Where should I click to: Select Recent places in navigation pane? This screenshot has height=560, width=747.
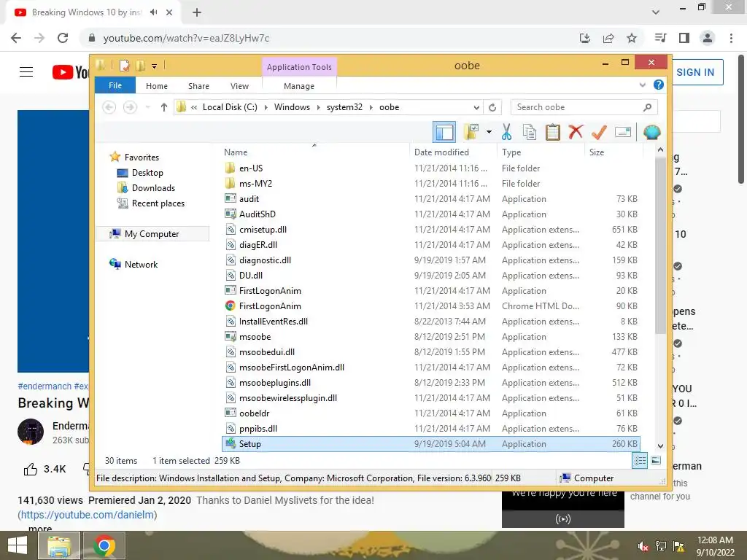(158, 203)
